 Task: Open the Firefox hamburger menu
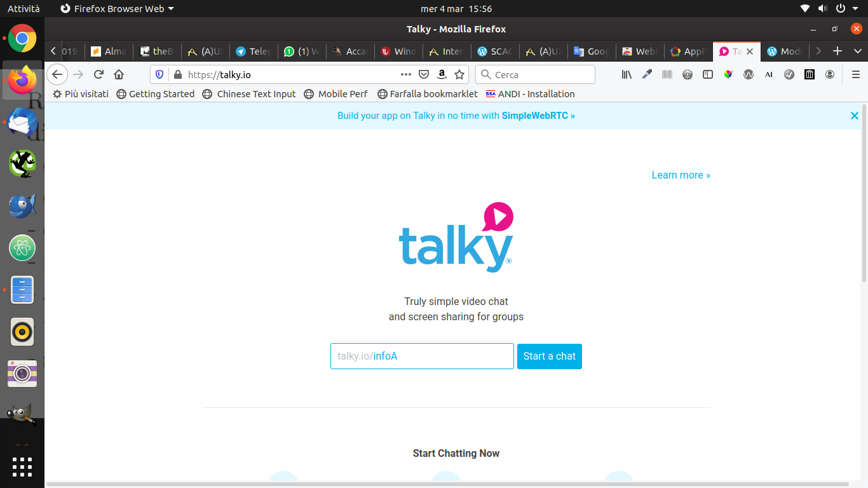click(x=855, y=74)
